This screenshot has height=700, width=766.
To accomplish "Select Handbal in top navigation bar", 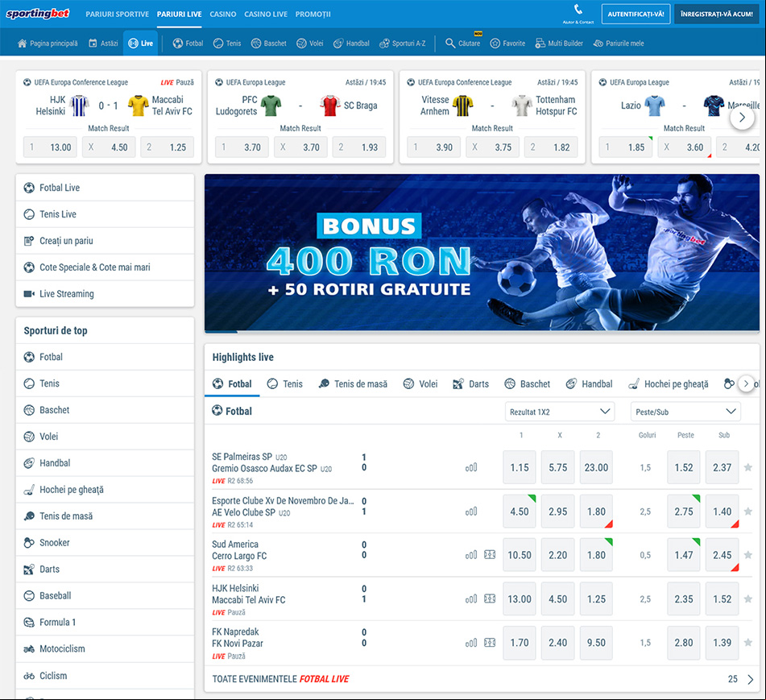I will 351,43.
